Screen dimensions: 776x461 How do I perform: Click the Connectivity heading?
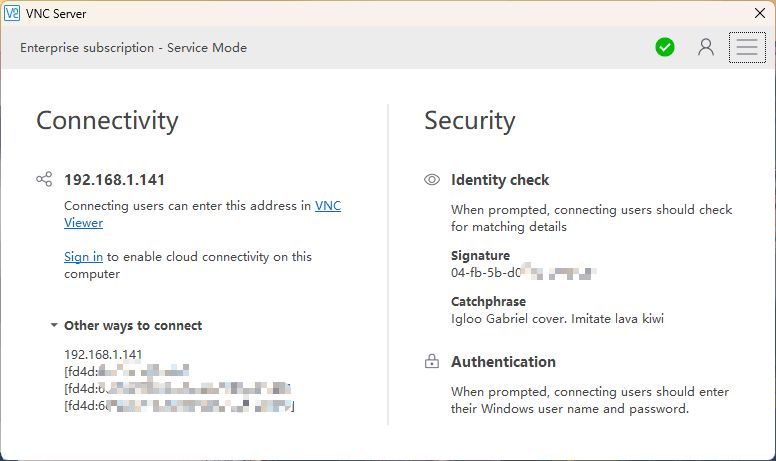pyautogui.click(x=107, y=121)
